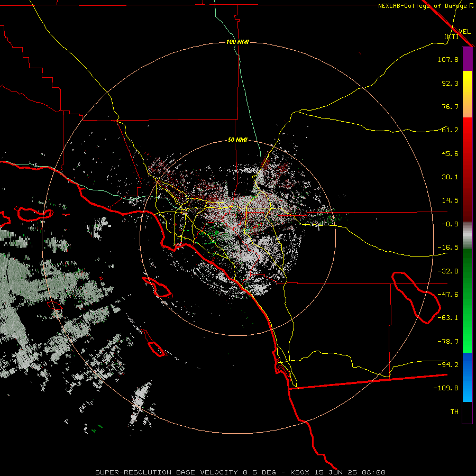Click the -78.7 velocity scale value
This screenshot has width=476, height=476.
[x=448, y=342]
